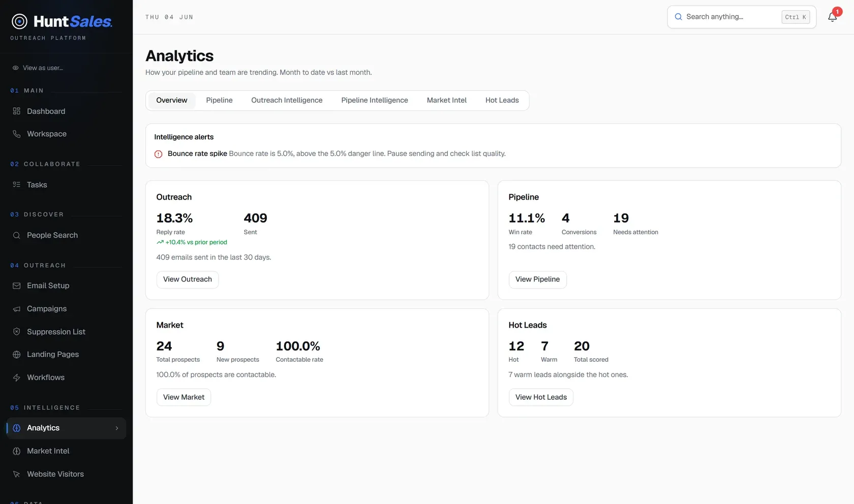The width and height of the screenshot is (854, 504).
Task: Click the View Hot Leads button
Action: click(x=541, y=397)
